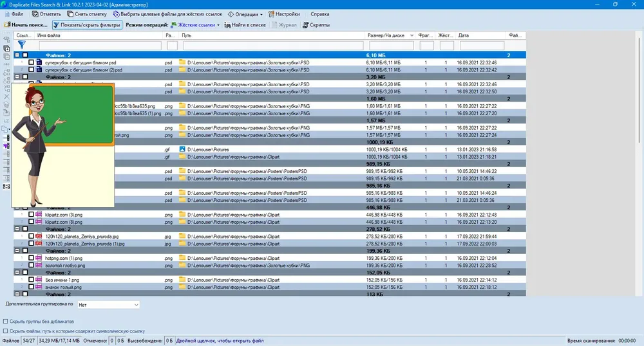Enable Скрыть группы без дубликатов checkbox
This screenshot has height=346, width=644.
pos(6,322)
